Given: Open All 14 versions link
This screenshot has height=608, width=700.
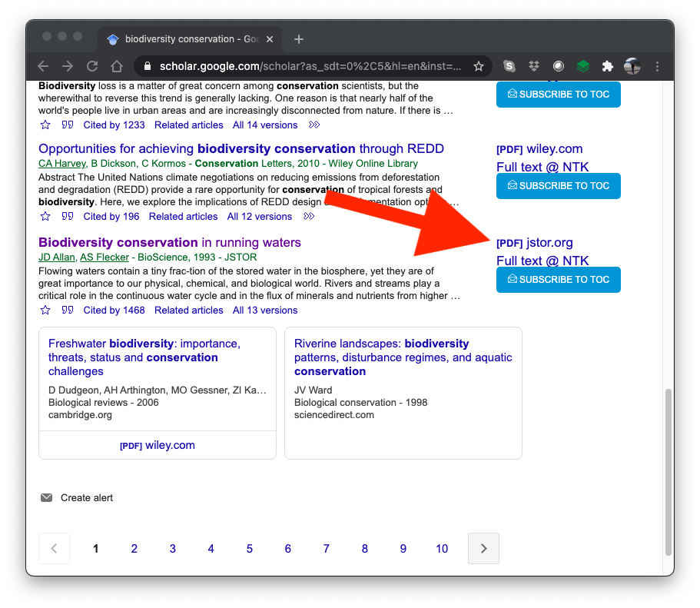Looking at the screenshot, I should pos(265,125).
